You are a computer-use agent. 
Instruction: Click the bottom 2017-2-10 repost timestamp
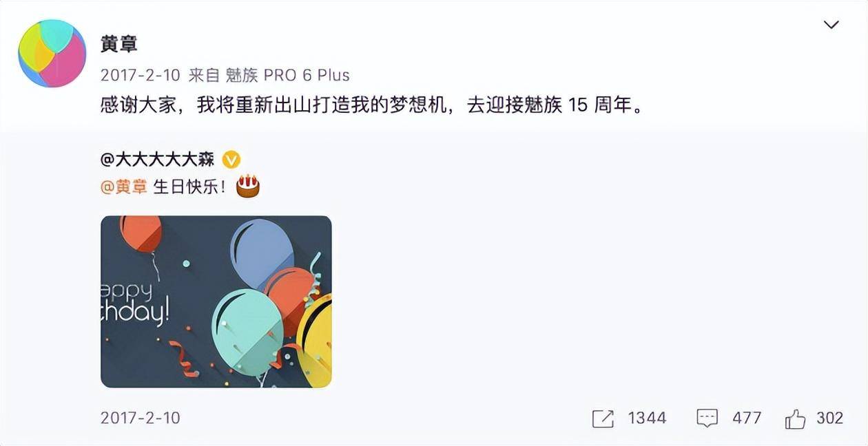pos(141,418)
